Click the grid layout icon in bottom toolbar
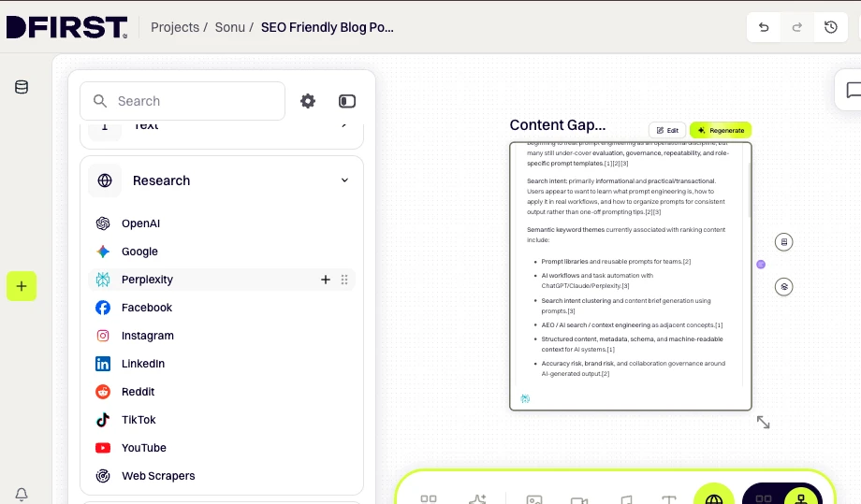 429,499
